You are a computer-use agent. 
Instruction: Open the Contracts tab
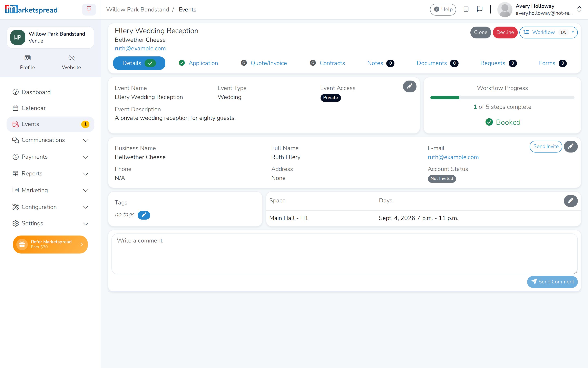[x=327, y=63]
